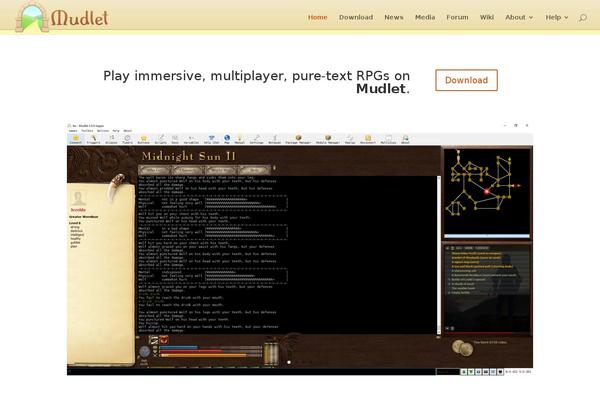Open the Notepad toolbar icon
600x400 pixels.
pyautogui.click(x=274, y=139)
